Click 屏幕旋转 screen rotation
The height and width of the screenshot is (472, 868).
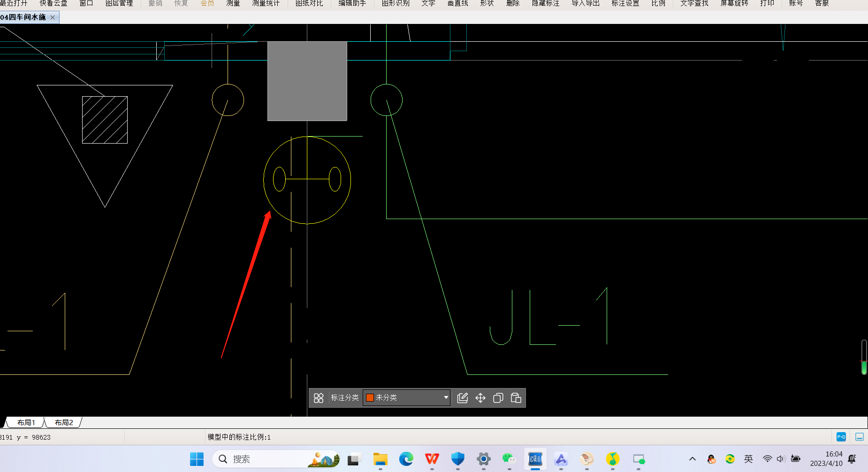point(734,3)
